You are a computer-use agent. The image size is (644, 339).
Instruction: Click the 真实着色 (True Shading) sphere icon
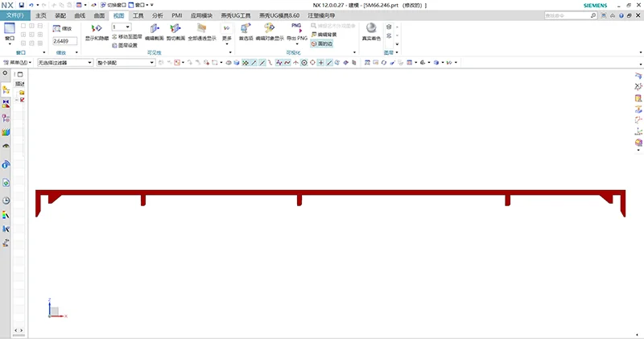(371, 29)
